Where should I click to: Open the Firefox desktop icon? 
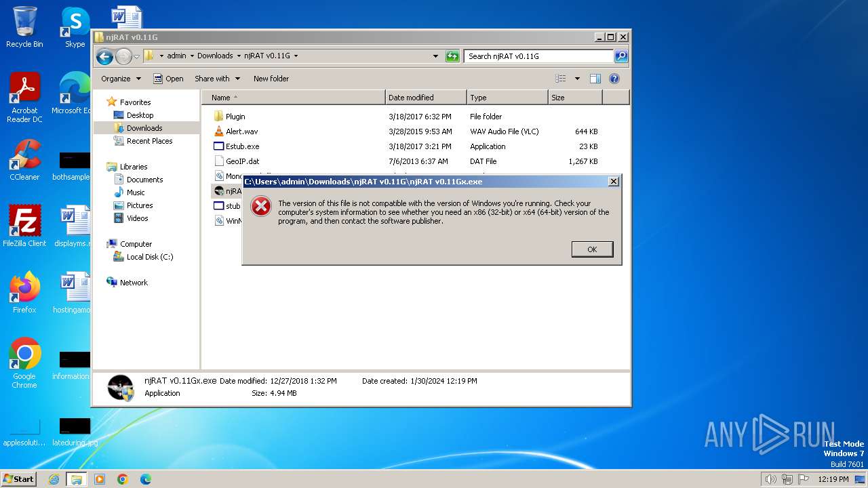pyautogui.click(x=24, y=293)
